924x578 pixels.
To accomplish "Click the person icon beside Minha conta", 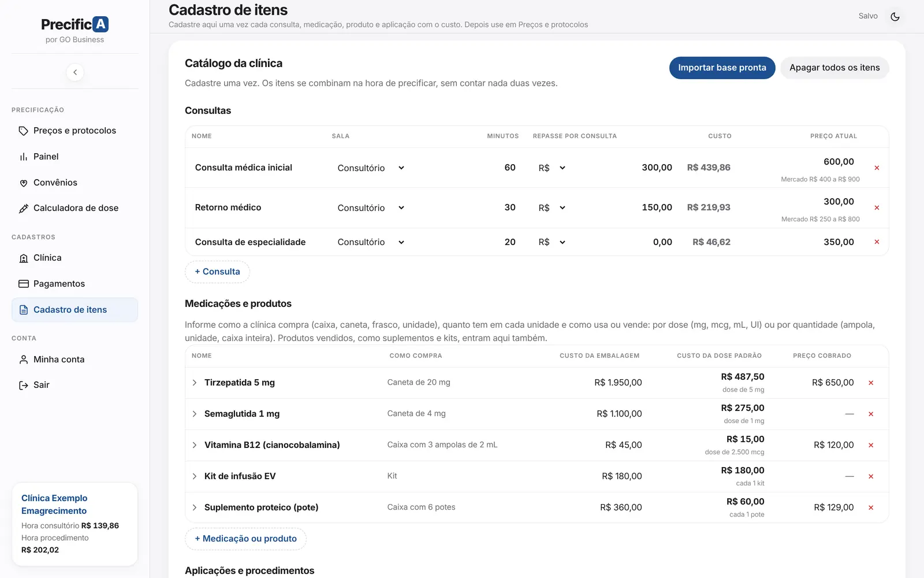I will pyautogui.click(x=24, y=360).
